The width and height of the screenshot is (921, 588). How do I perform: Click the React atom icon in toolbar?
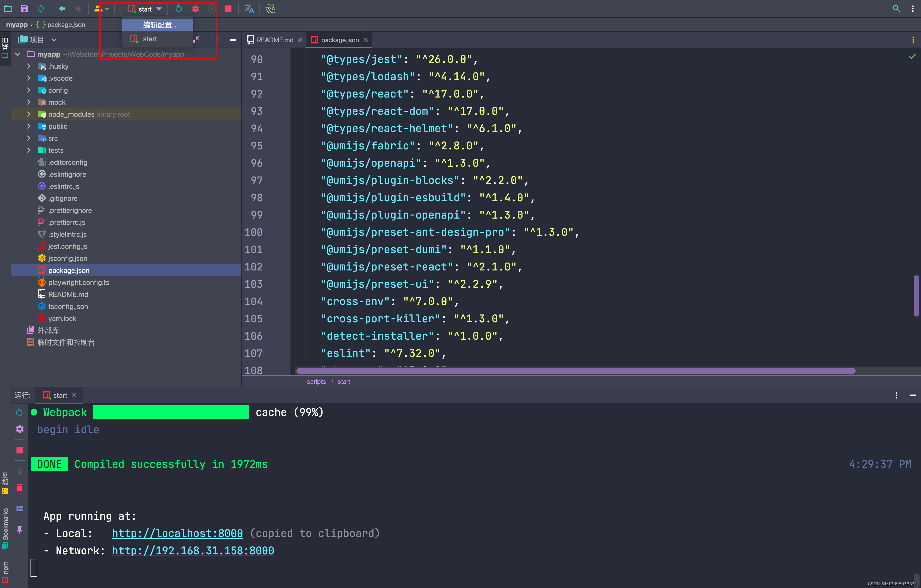pyautogui.click(x=270, y=8)
